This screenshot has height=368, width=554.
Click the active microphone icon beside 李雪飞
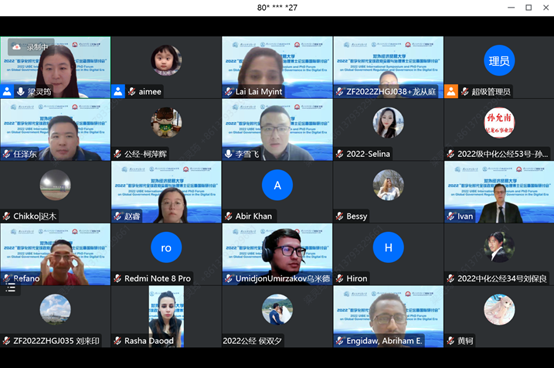pos(229,154)
